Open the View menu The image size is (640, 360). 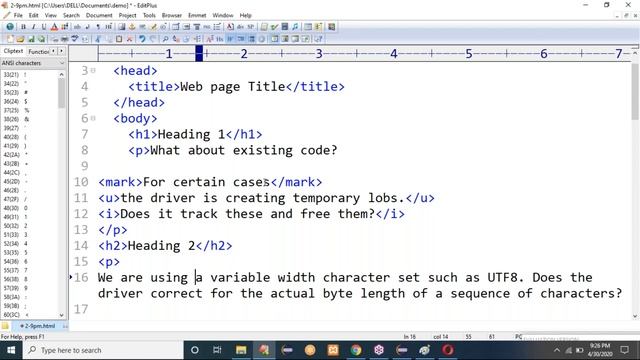coord(51,15)
